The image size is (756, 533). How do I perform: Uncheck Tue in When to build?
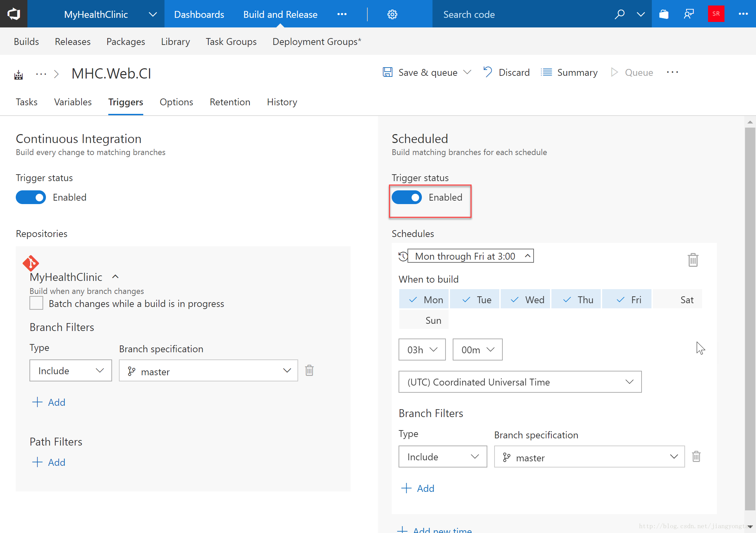[475, 299]
